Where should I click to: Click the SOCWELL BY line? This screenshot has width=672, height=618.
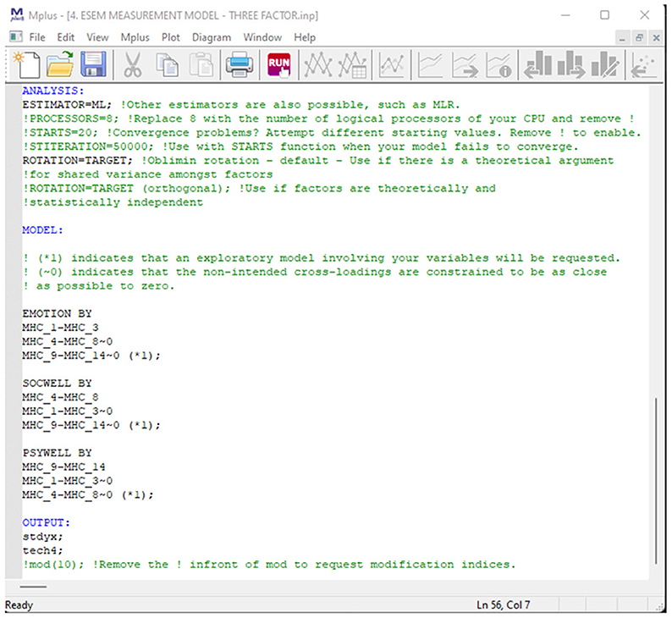[x=57, y=383]
